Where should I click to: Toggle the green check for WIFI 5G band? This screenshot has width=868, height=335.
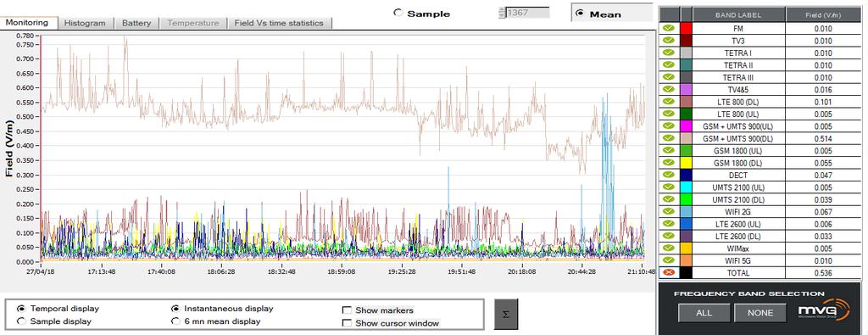(x=668, y=260)
